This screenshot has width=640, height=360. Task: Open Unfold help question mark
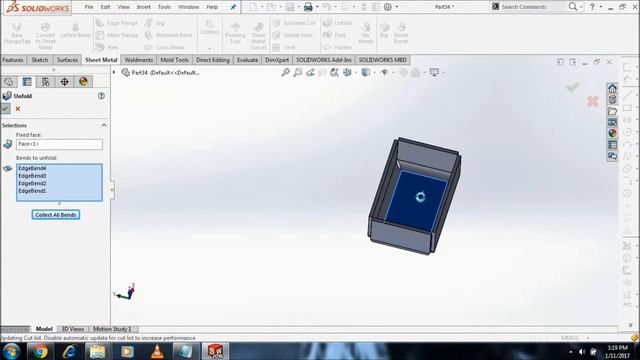coord(101,96)
